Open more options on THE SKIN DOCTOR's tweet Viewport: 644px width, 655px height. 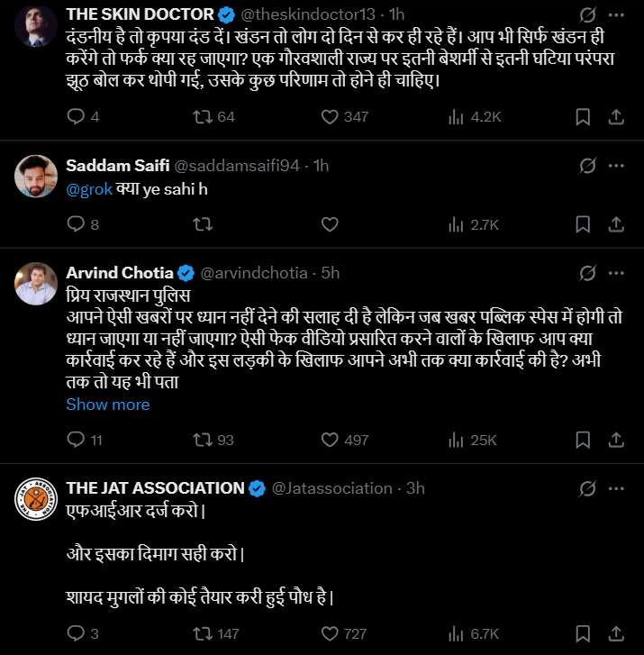(617, 14)
